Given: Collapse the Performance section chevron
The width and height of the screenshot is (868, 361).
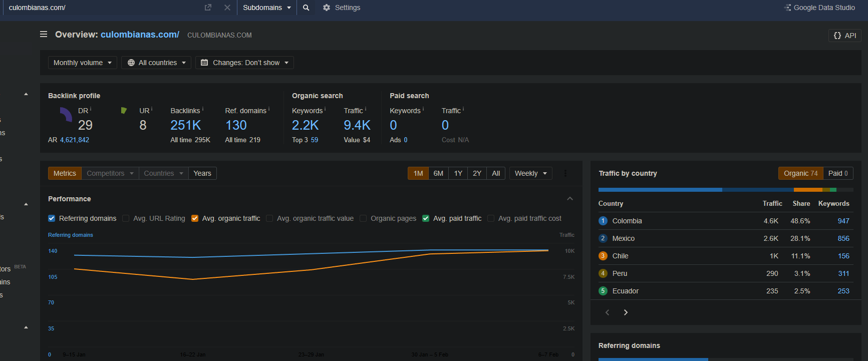Looking at the screenshot, I should tap(570, 199).
